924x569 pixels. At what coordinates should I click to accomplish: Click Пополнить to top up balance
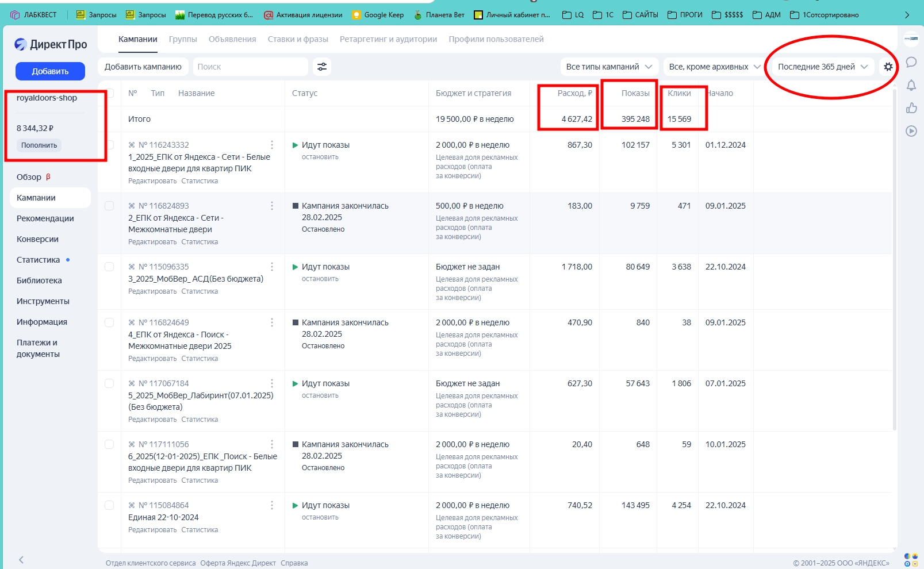click(x=39, y=145)
